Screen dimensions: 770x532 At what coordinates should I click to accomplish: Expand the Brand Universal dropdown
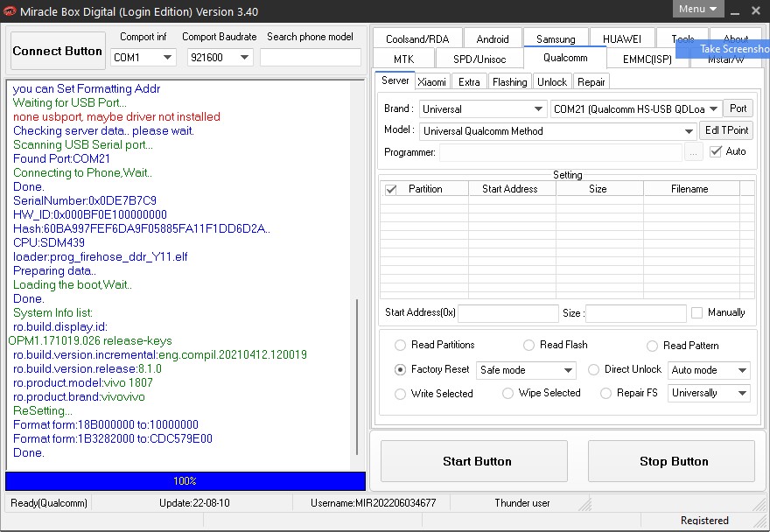tap(483, 109)
